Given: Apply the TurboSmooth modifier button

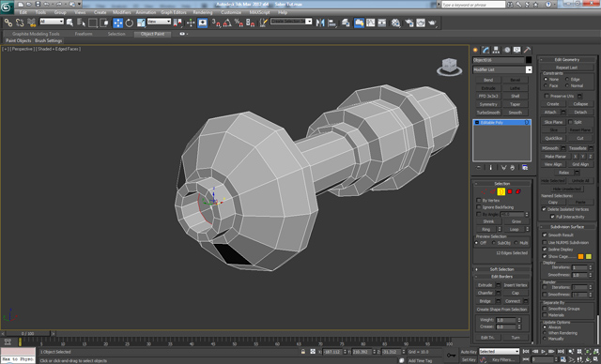Looking at the screenshot, I should (488, 113).
